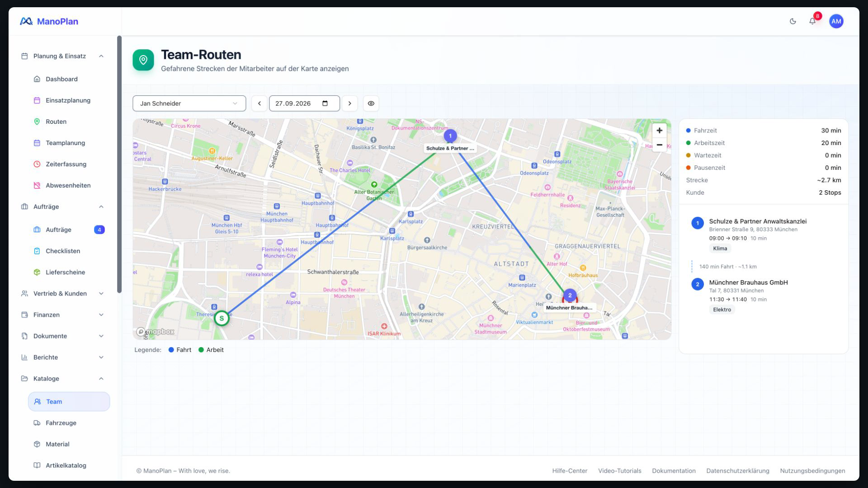Click the Artikelkatalog book icon
Viewport: 868px width, 488px height.
[x=37, y=465]
